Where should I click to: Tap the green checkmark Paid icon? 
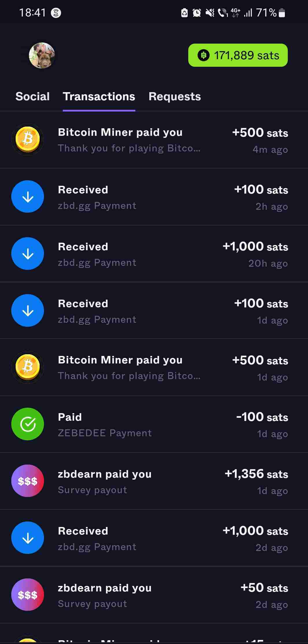pyautogui.click(x=27, y=424)
